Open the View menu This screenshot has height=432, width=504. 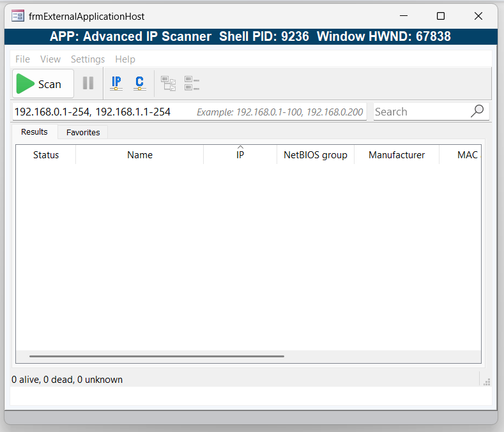pos(50,59)
